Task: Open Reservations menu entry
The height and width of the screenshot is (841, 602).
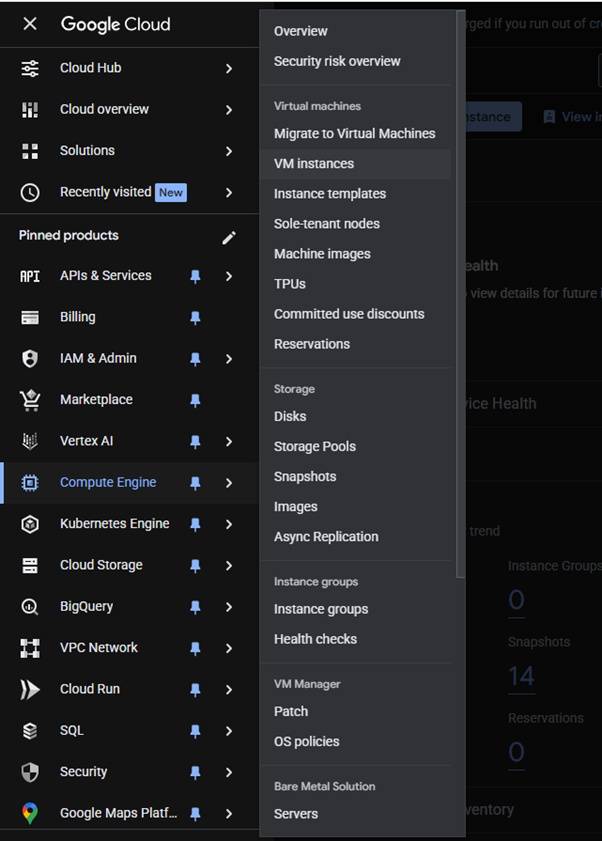Action: [355, 344]
